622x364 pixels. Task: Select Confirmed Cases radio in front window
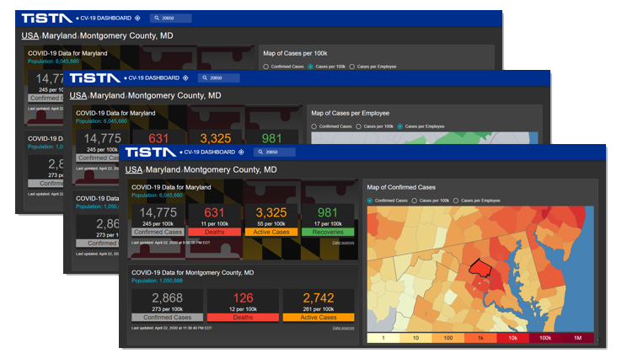click(x=370, y=201)
